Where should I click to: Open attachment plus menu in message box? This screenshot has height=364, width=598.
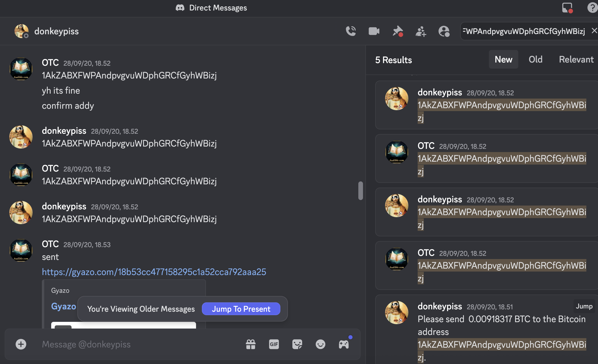click(21, 344)
